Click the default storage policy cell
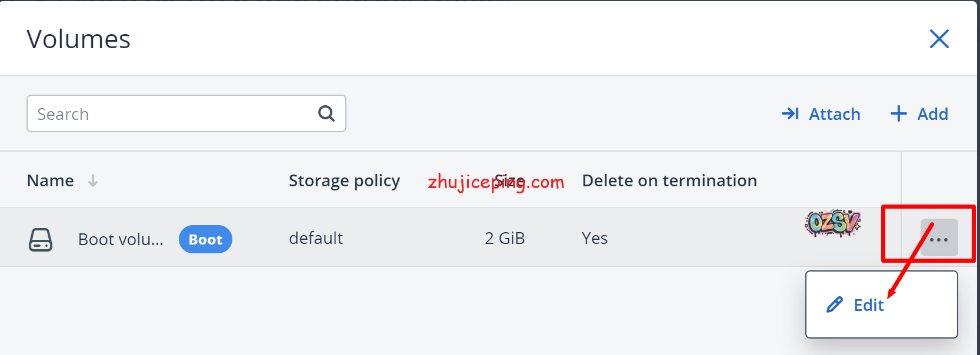Screen dimensions: 980x355 [316, 238]
